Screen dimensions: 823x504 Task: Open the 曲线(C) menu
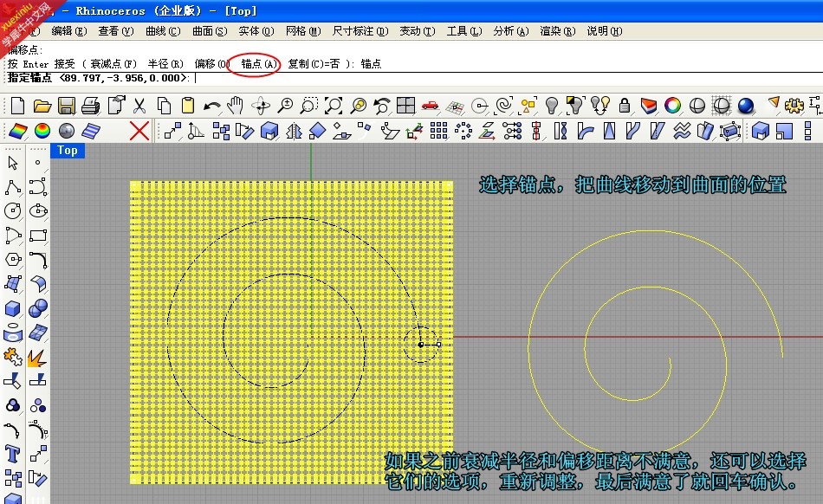163,31
